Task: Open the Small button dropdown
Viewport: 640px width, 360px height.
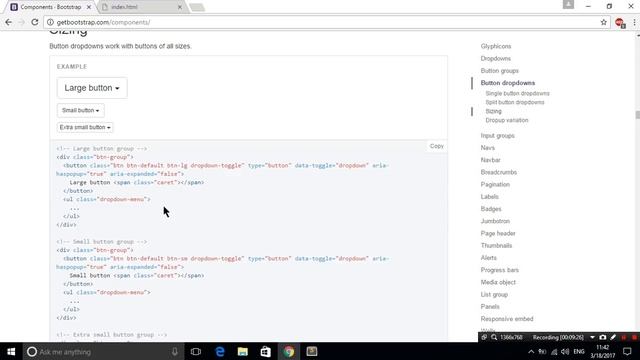Action: pos(80,110)
